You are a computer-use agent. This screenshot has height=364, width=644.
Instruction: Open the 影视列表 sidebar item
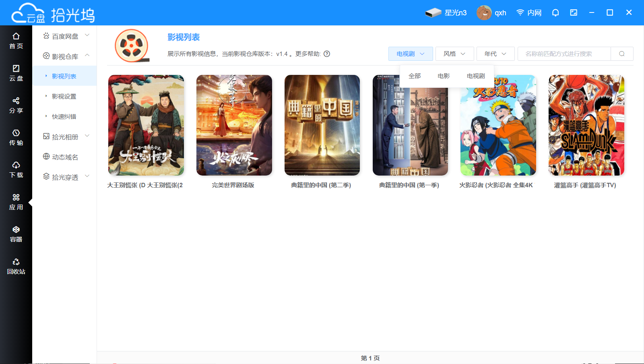click(x=64, y=76)
